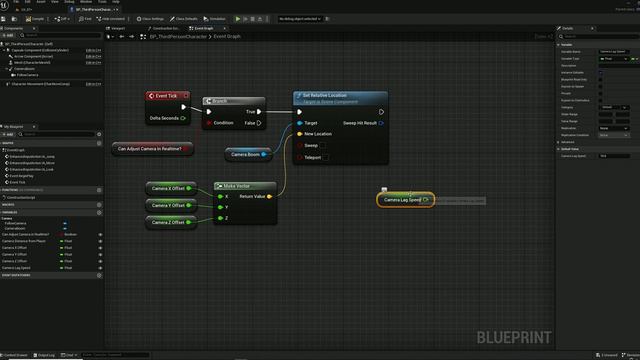Add a new function using the Functions plus icon
The height and width of the screenshot is (360, 640).
[x=99, y=190]
